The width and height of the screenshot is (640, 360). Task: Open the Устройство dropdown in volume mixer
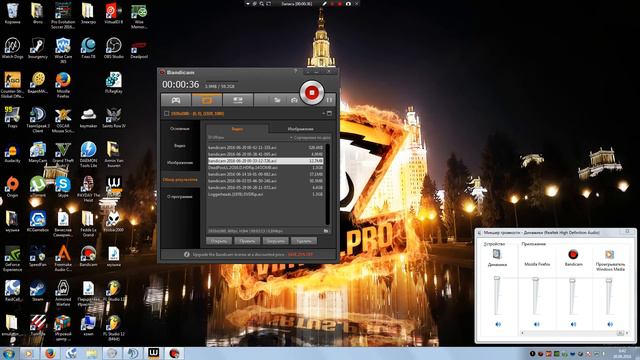click(x=494, y=244)
